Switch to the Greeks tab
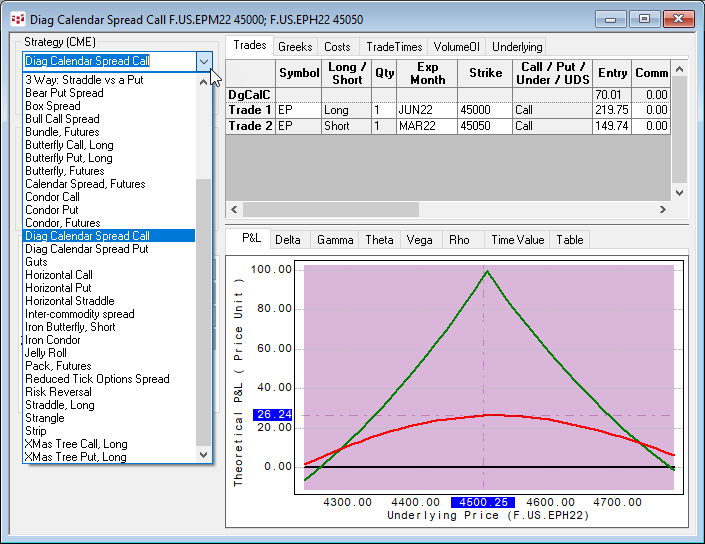Screen dimensions: 705x544 point(295,47)
